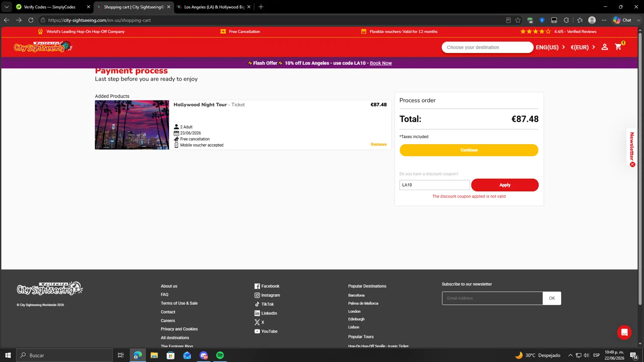Reload the page with refresh icon
Screen dimensions: 644x362
pyautogui.click(x=31, y=20)
